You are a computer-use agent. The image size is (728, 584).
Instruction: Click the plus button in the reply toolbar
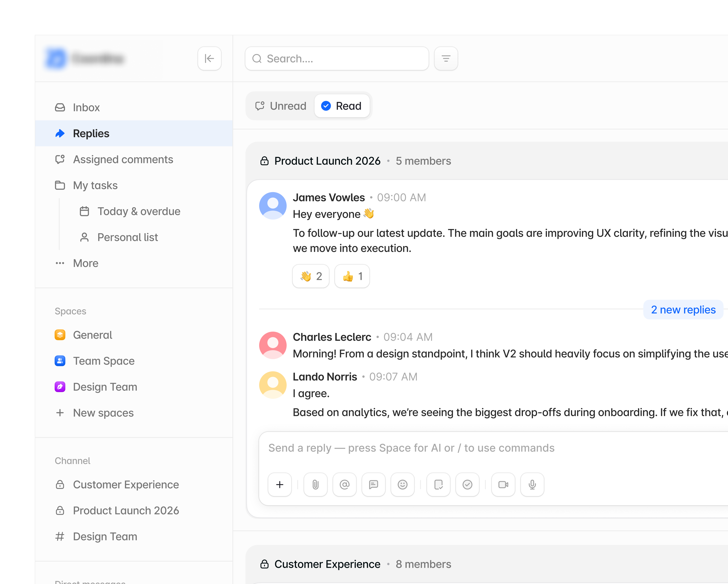(x=280, y=485)
